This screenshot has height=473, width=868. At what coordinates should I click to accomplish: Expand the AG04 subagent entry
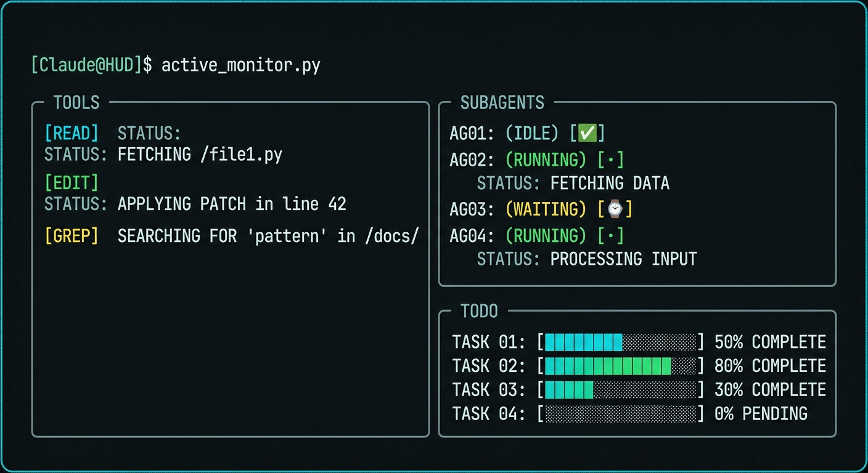click(x=472, y=236)
